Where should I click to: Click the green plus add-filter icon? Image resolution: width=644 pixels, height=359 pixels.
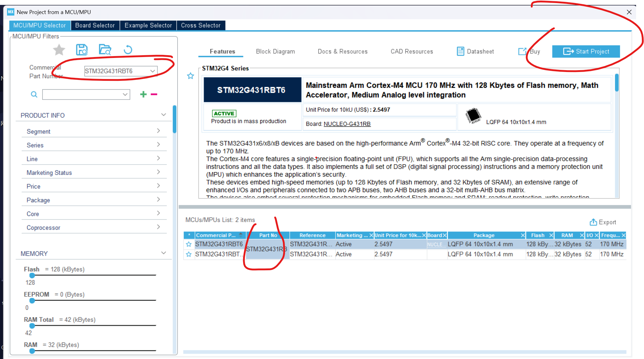(143, 95)
